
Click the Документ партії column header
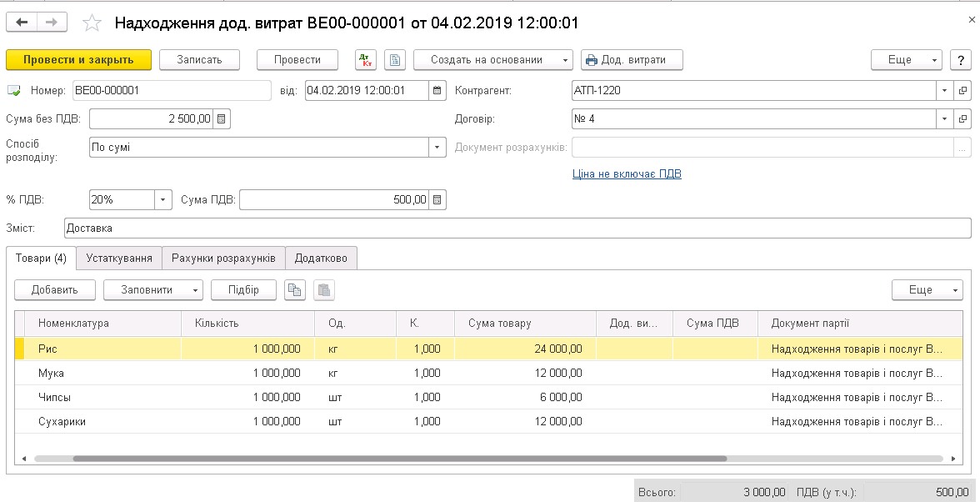coord(860,324)
